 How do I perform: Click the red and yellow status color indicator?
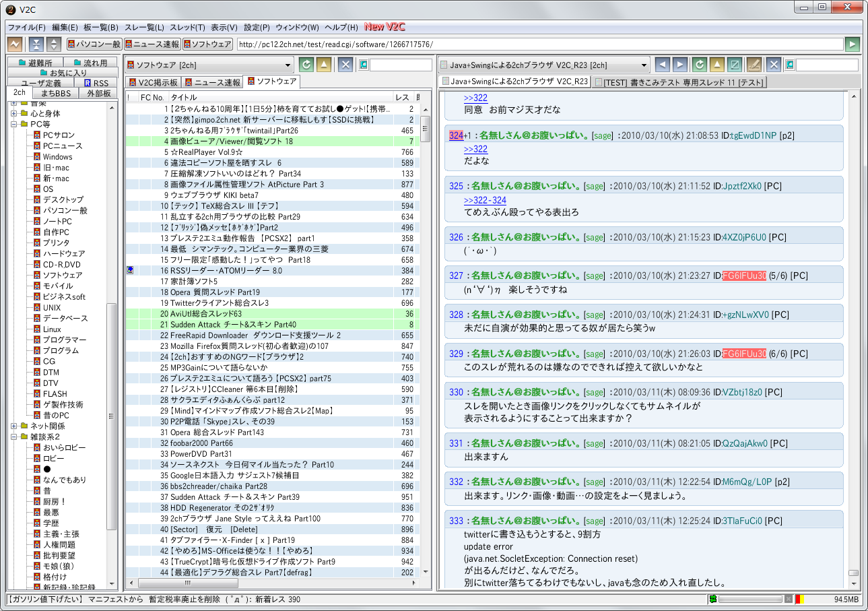pyautogui.click(x=799, y=599)
